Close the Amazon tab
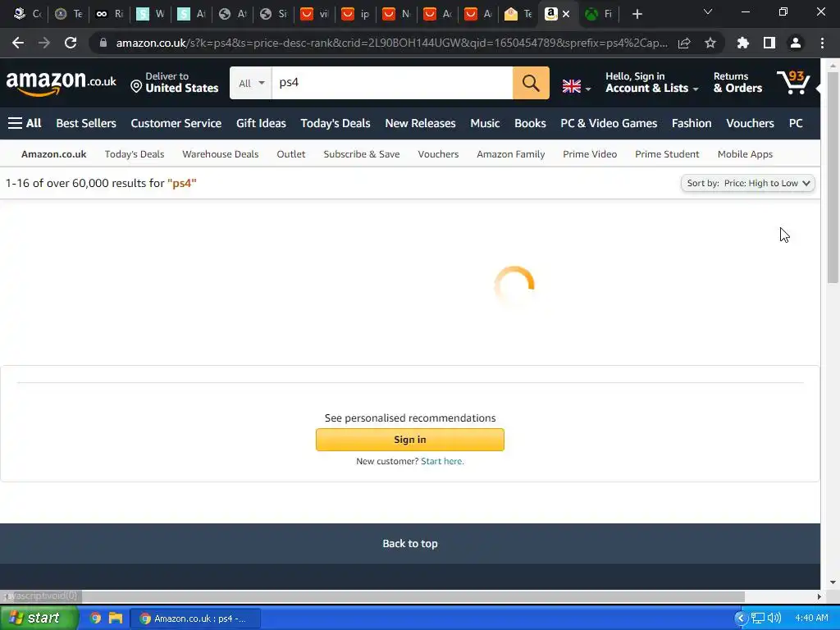This screenshot has width=840, height=630. click(566, 15)
